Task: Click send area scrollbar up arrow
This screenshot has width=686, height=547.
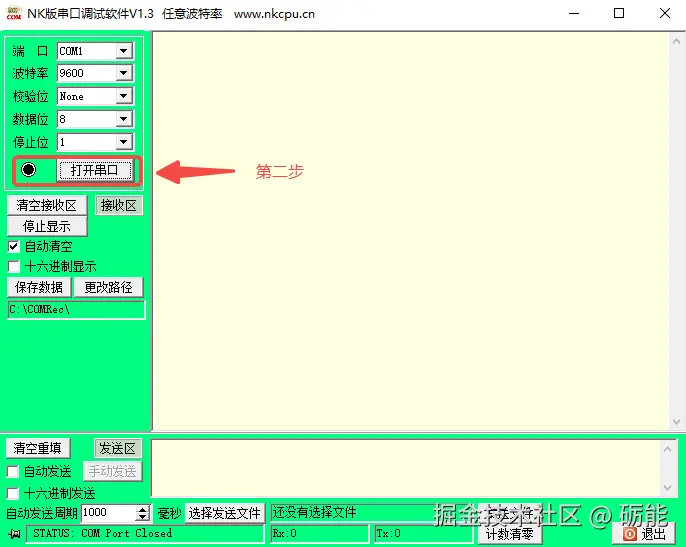Action: (x=668, y=449)
